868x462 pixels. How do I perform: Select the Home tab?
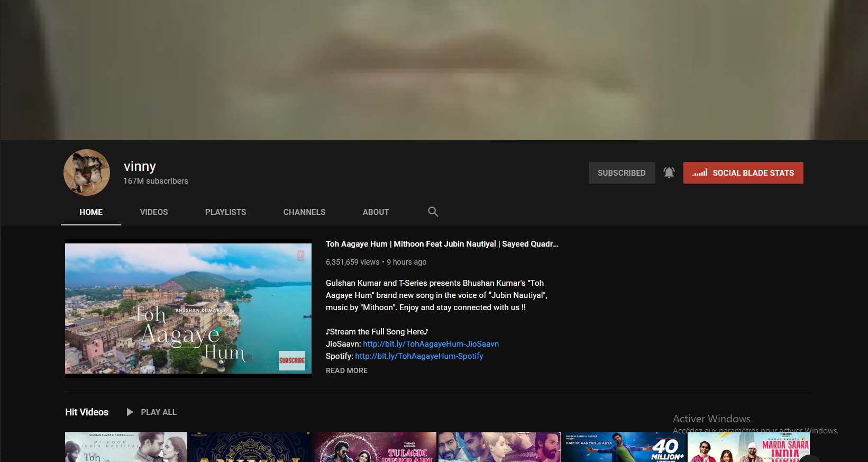[91, 212]
